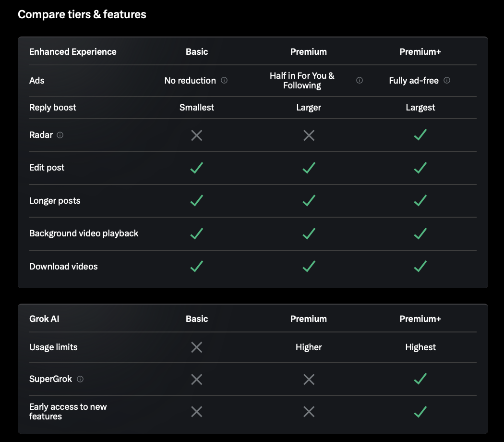Click the checkmark for Edit post under Basic
Image resolution: width=504 pixels, height=442 pixels.
196,168
